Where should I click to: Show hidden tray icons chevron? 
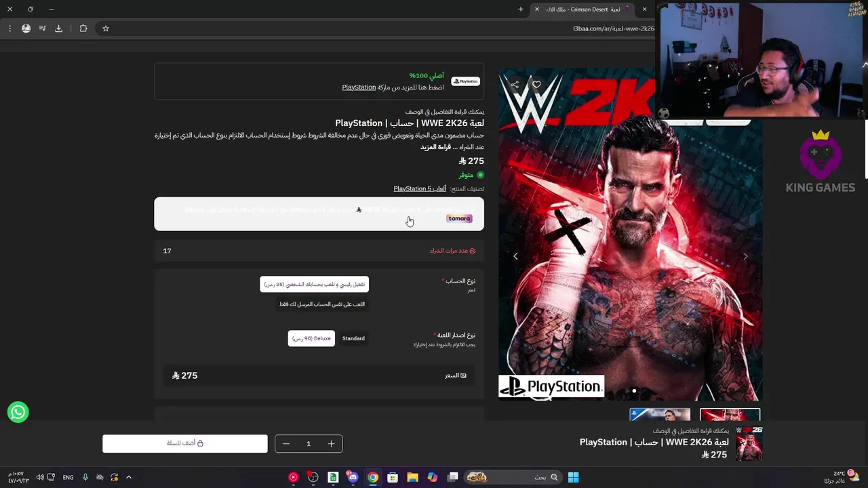(129, 477)
